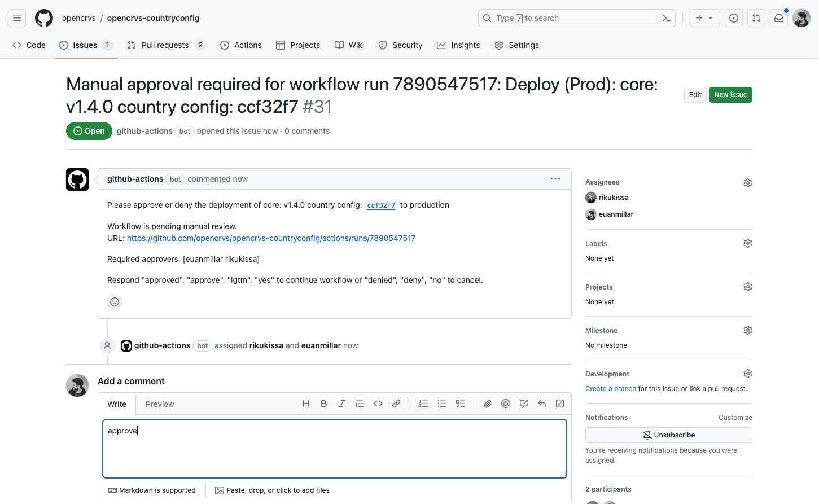819x504 pixels.
Task: Insert a link with toolbar icon
Action: [x=396, y=404]
